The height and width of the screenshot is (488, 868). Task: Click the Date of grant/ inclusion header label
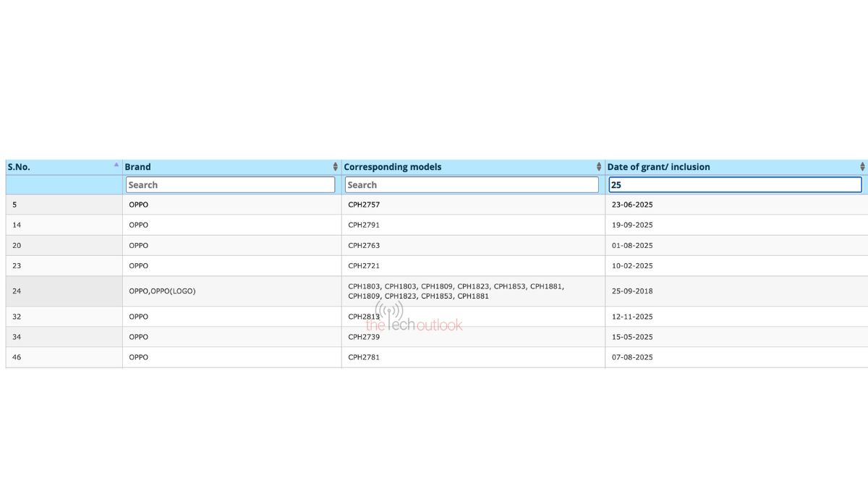[x=658, y=167]
